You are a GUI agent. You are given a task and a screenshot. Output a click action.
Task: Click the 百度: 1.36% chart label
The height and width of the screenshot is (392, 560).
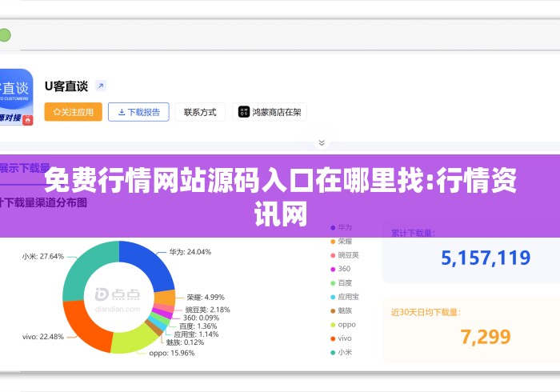198,326
